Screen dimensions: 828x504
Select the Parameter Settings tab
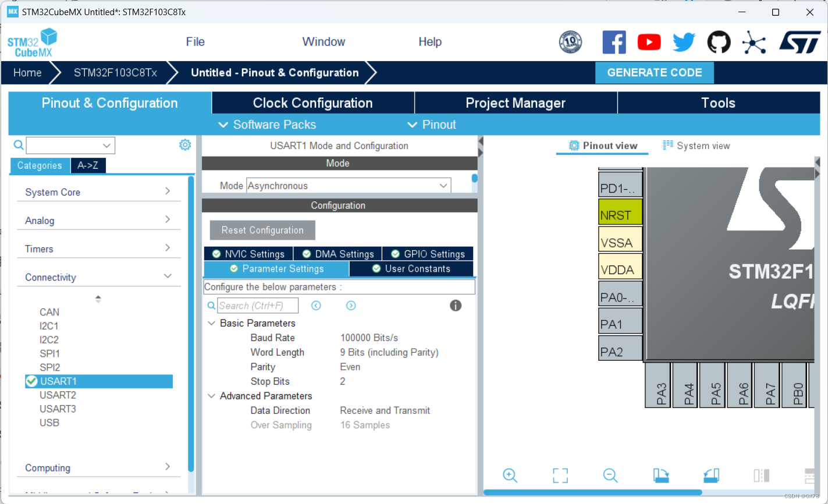[276, 268]
